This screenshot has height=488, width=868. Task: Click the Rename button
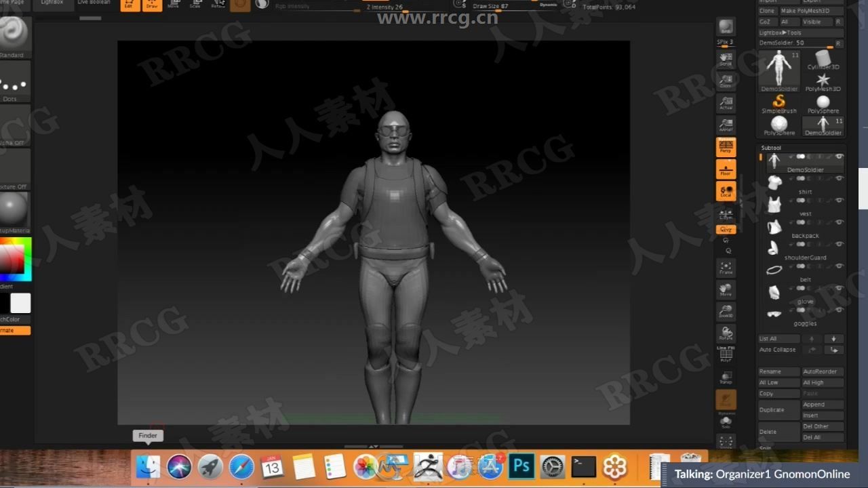[x=778, y=371]
